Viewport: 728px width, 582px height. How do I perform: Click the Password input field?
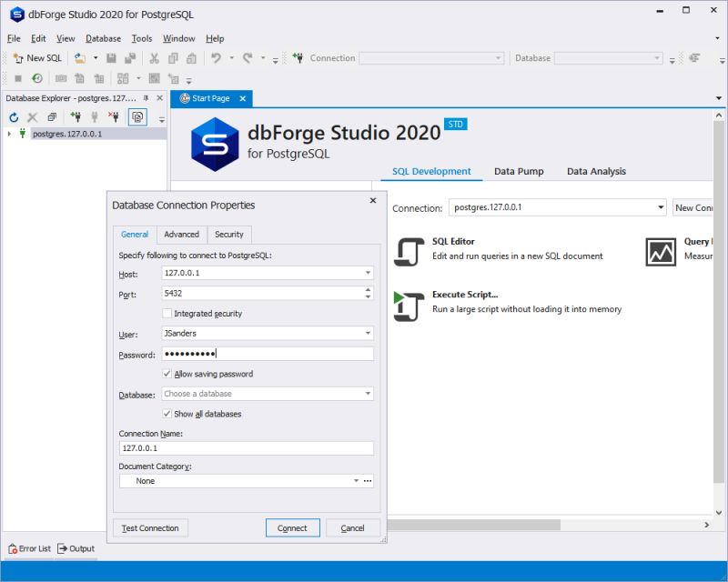(268, 354)
